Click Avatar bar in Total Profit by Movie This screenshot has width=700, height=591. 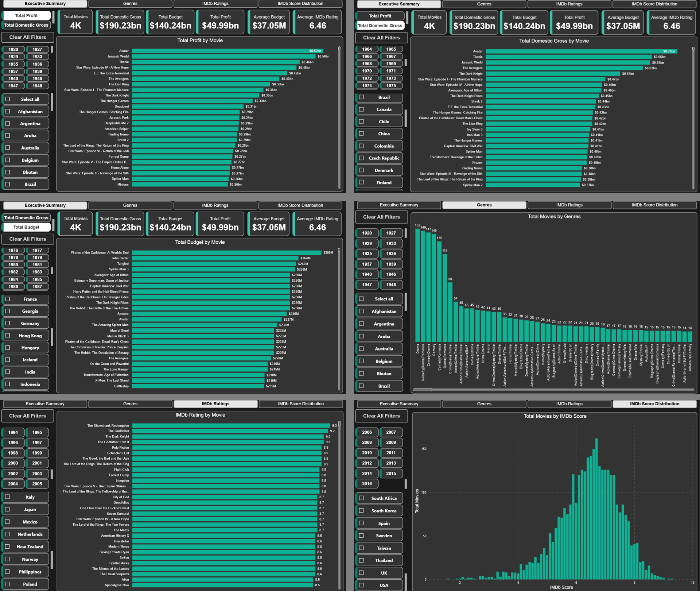[227, 51]
